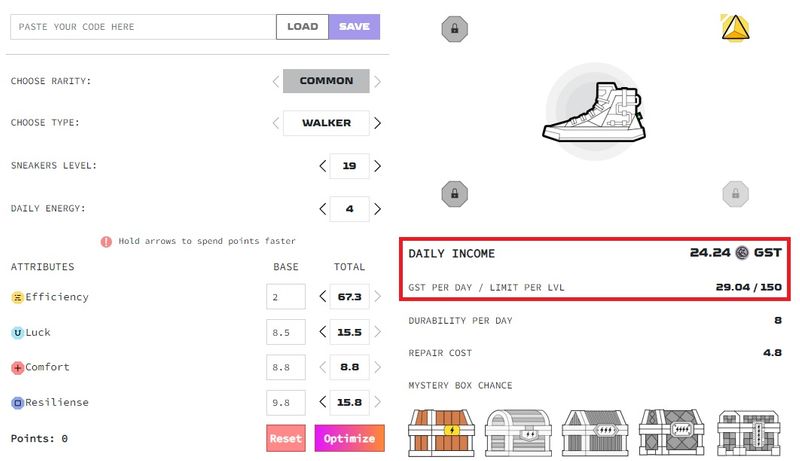Screen dimensions: 800x461
Task: Select the orange lightning mystery box
Action: point(440,433)
